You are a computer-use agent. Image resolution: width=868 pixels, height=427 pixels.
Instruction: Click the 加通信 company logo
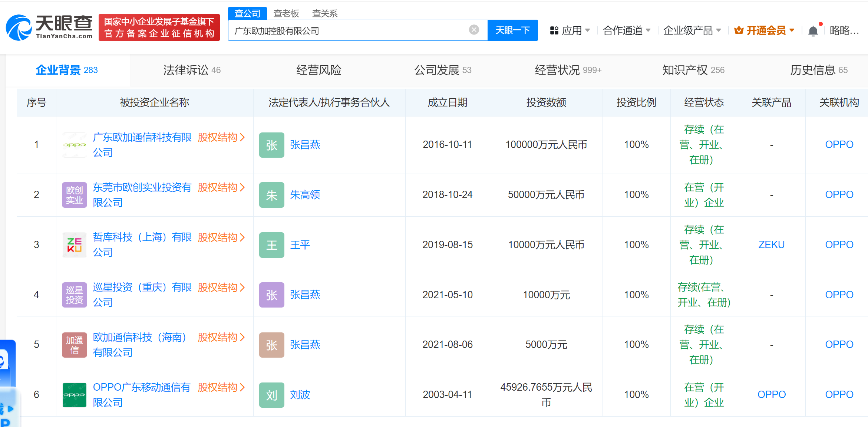(x=75, y=345)
